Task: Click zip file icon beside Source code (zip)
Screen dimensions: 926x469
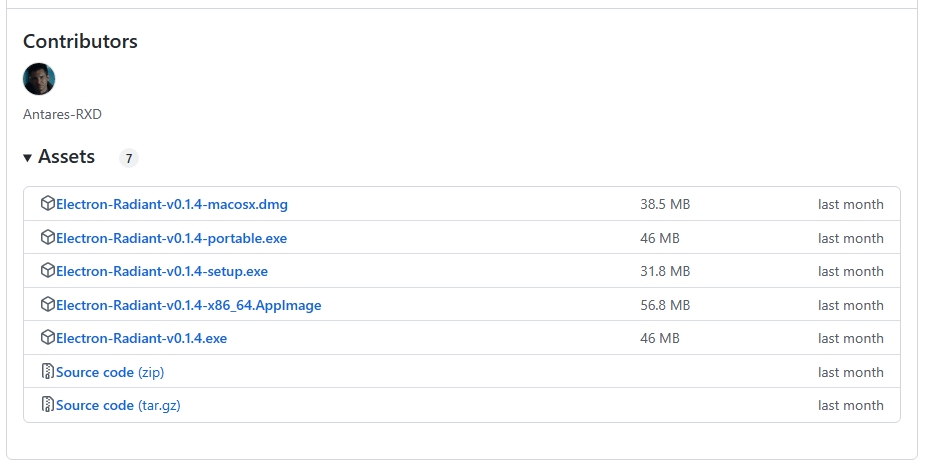Action: 47,372
